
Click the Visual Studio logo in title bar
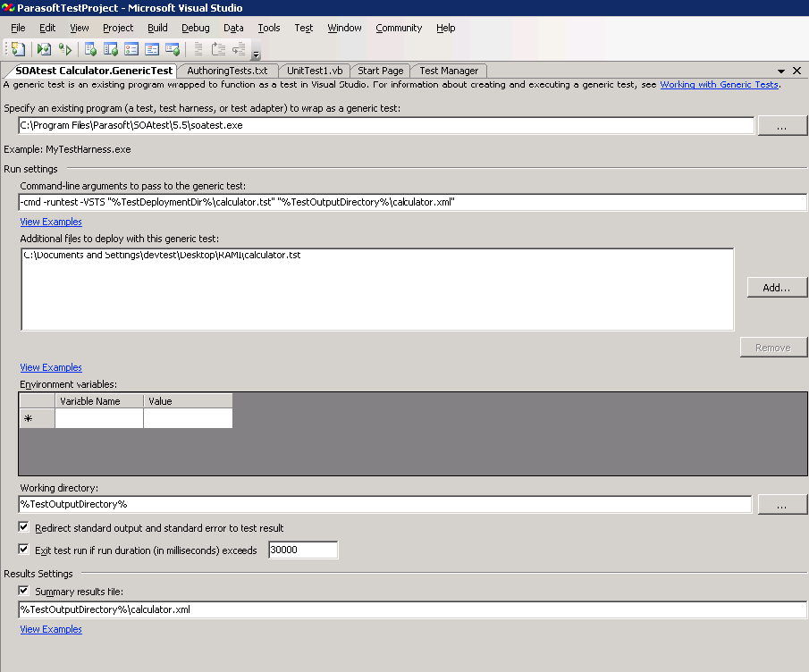click(x=8, y=8)
